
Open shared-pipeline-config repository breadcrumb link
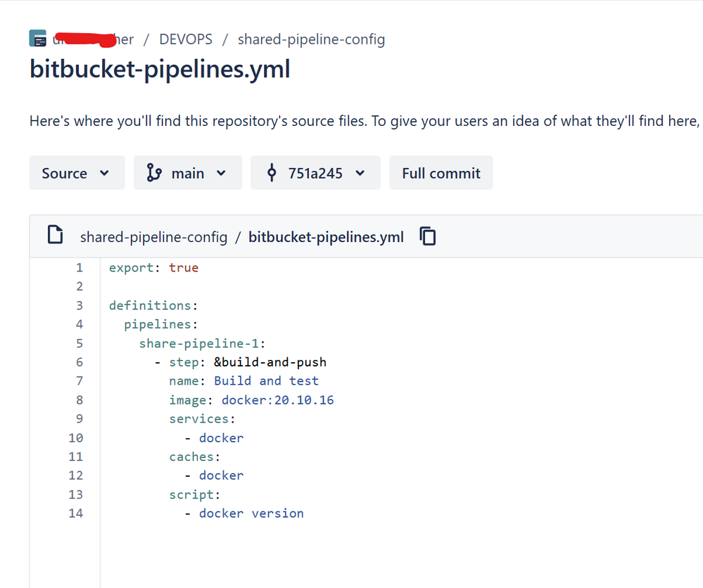point(311,39)
